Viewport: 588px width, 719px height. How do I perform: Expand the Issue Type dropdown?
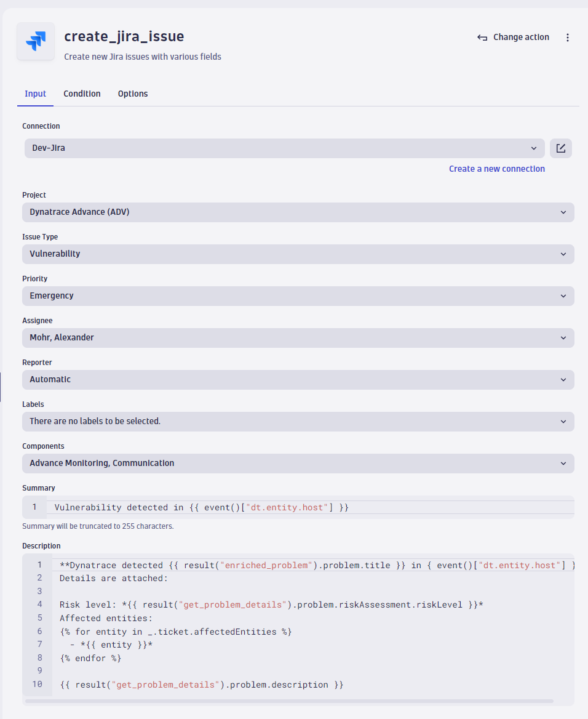298,254
